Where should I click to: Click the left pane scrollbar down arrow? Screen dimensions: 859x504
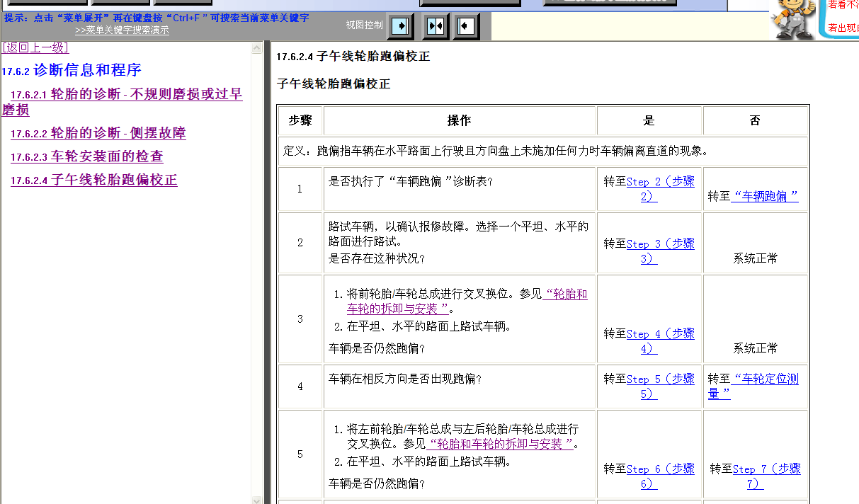[257, 500]
